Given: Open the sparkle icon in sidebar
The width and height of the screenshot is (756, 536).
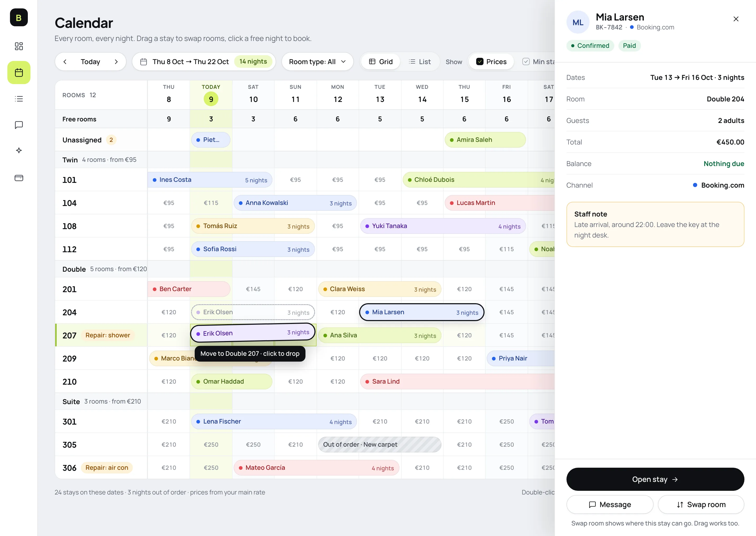Looking at the screenshot, I should tap(19, 151).
